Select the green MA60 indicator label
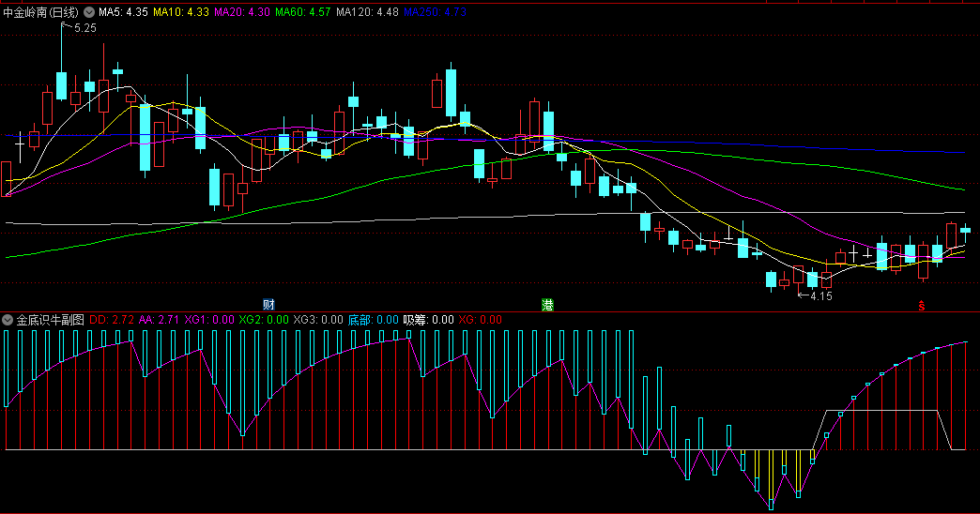The image size is (980, 514). click(x=303, y=12)
